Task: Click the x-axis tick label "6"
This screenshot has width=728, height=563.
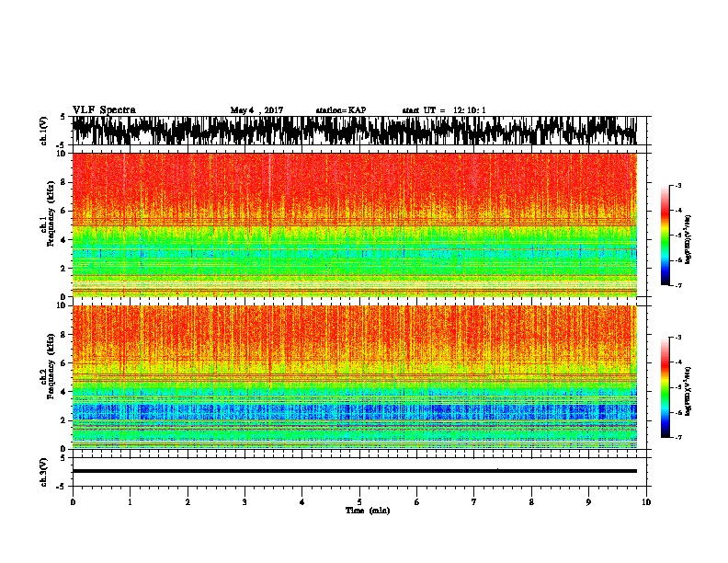Action: pyautogui.click(x=416, y=502)
